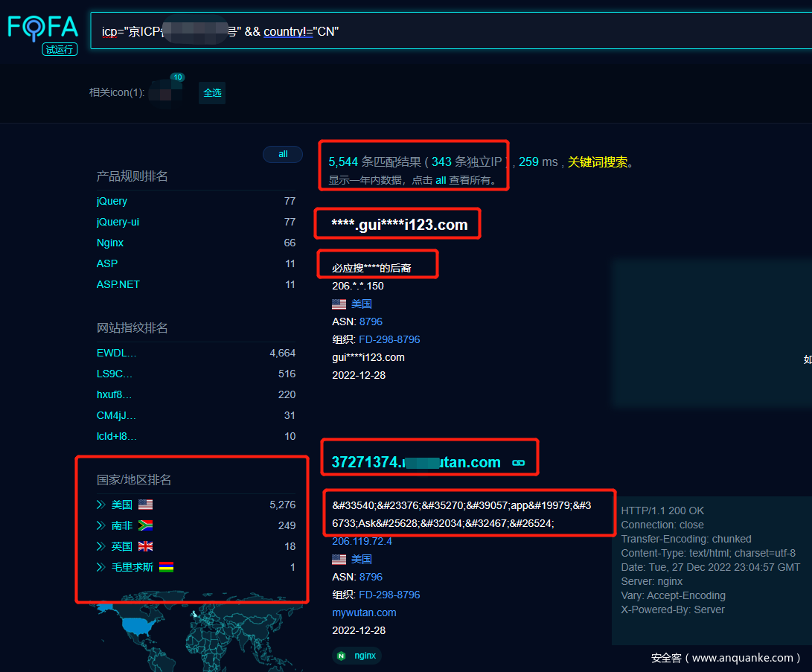The height and width of the screenshot is (672, 812).
Task: Expand the 毛里求斯 country entry
Action: click(x=100, y=567)
